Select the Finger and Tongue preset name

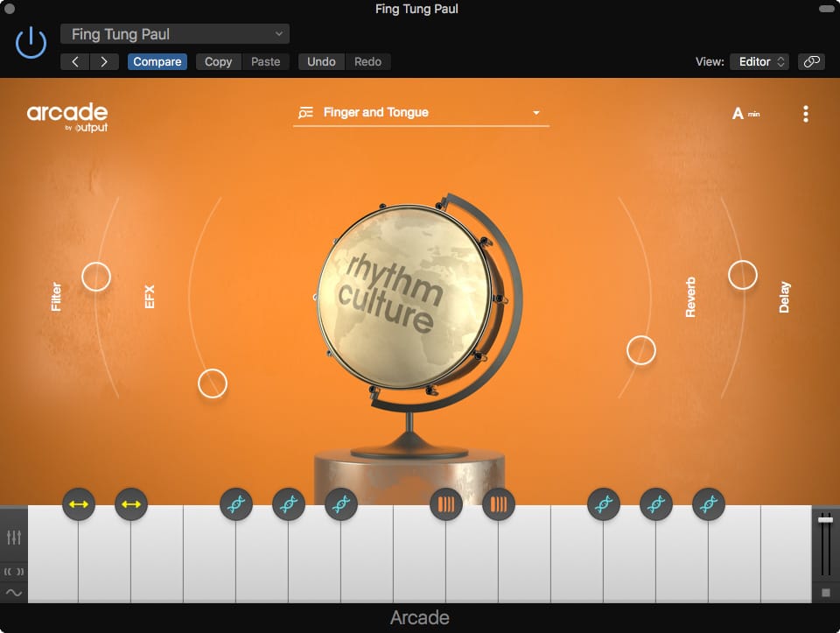pos(376,113)
